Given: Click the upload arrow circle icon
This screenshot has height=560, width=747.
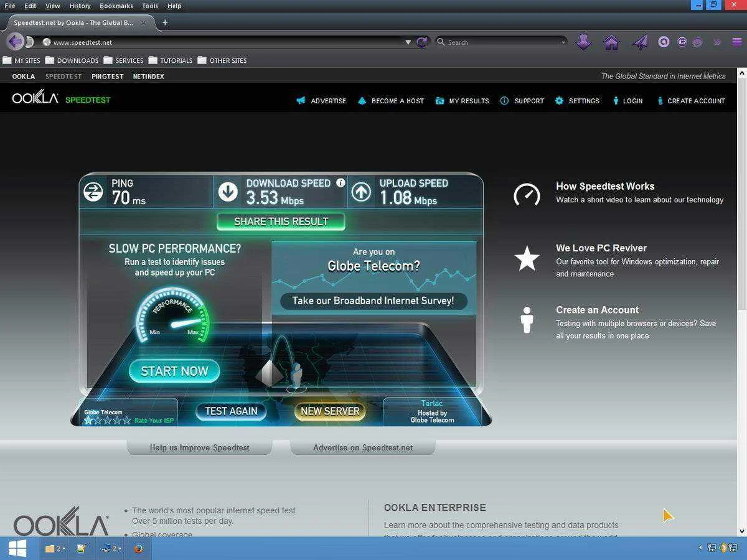Looking at the screenshot, I should click(x=361, y=192).
